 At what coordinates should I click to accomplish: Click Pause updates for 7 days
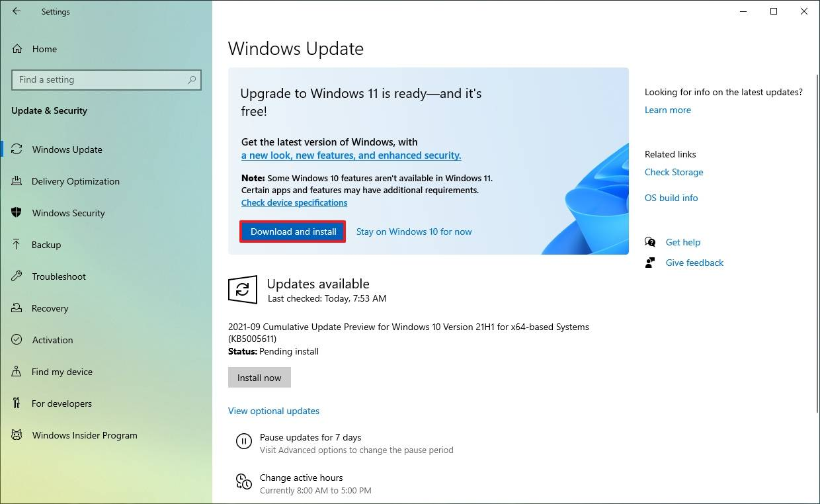click(310, 437)
